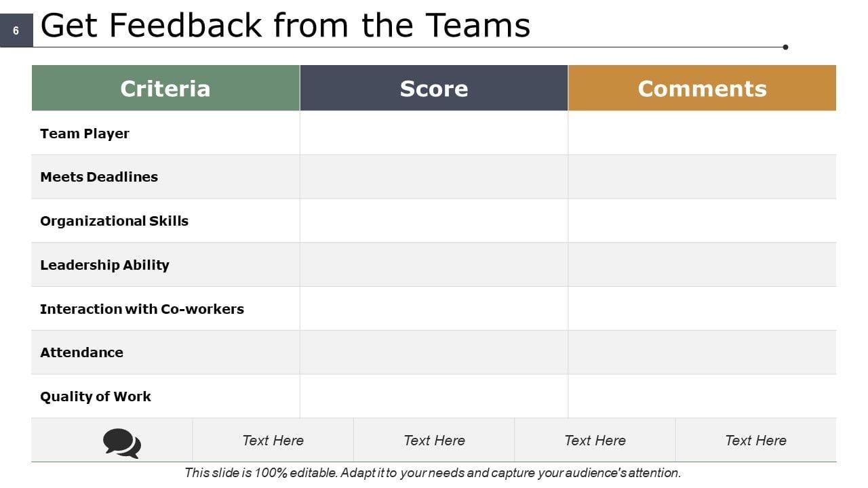
Task: Click the editable slide footer note text
Action: point(433,473)
